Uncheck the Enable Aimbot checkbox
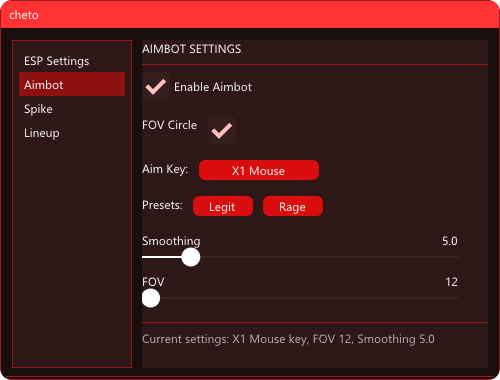The height and width of the screenshot is (380, 500). 156,86
